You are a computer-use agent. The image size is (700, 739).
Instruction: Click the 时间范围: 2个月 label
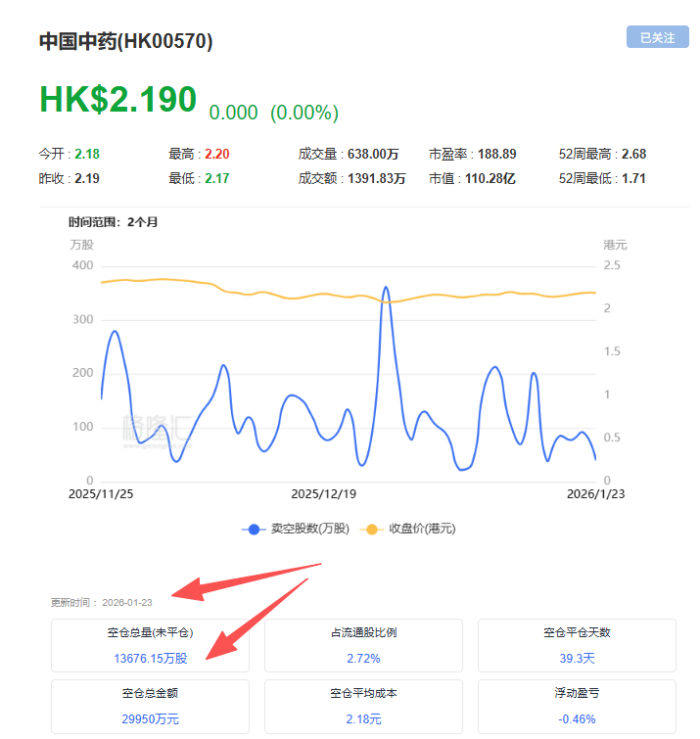[x=114, y=222]
